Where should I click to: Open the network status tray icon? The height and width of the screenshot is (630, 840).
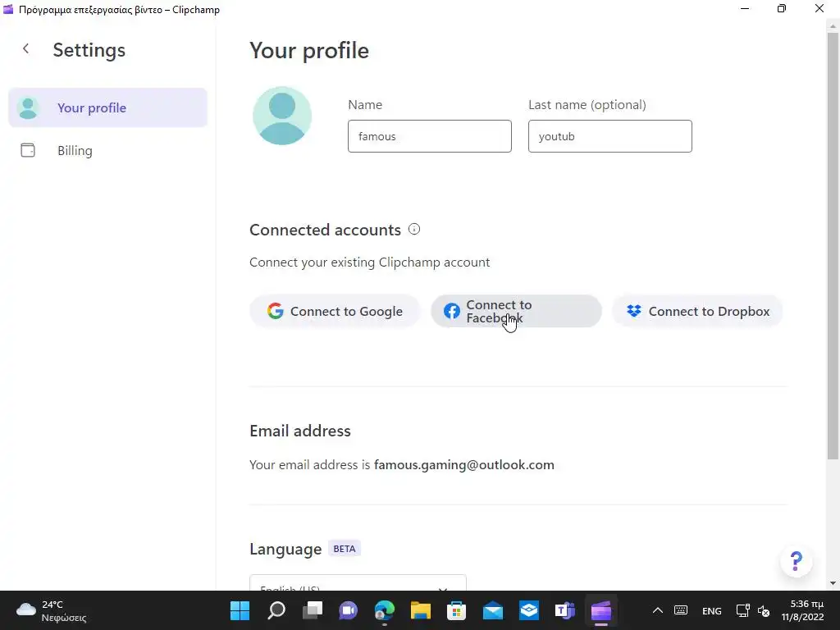pyautogui.click(x=742, y=610)
